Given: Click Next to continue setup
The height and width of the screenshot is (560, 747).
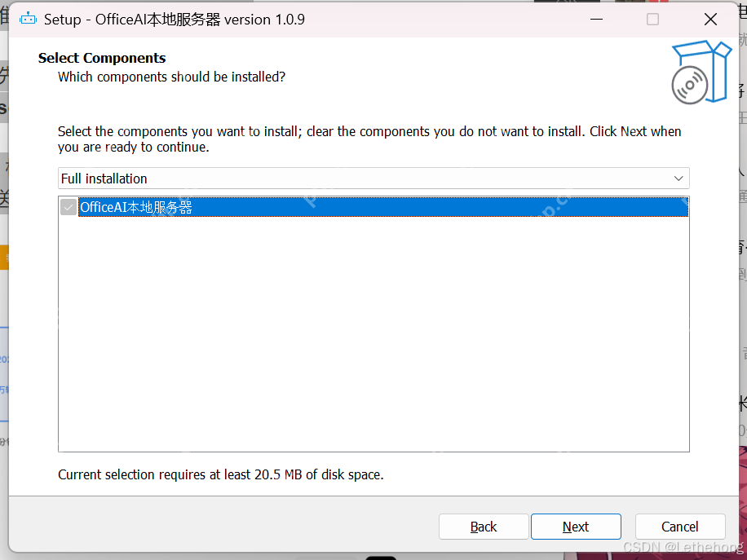Looking at the screenshot, I should tap(576, 527).
